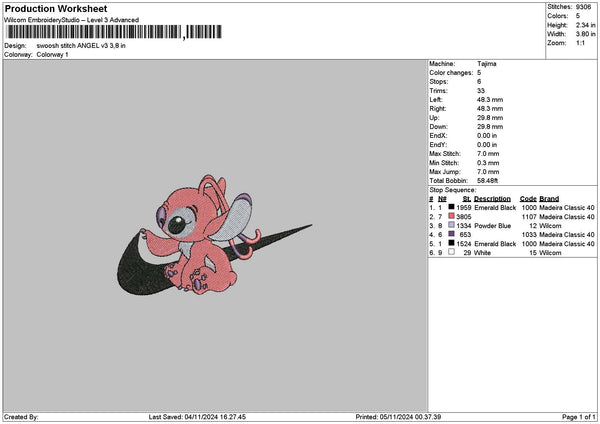Click the 'Colors:' label in the header
The height and width of the screenshot is (424, 600).
click(x=558, y=16)
